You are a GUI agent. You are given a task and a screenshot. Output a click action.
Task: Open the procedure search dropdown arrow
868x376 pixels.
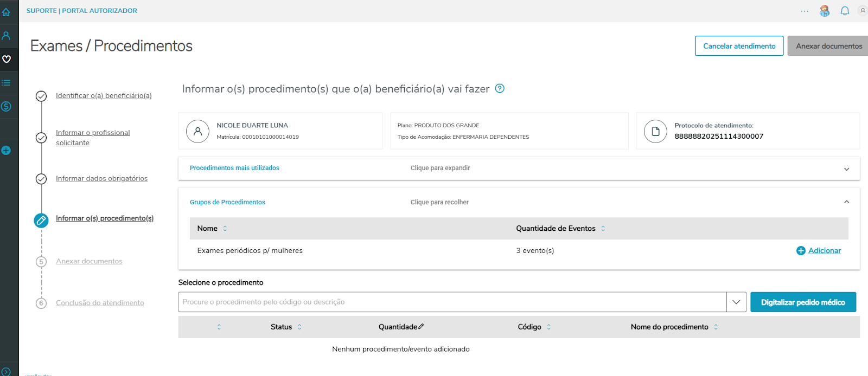(736, 302)
